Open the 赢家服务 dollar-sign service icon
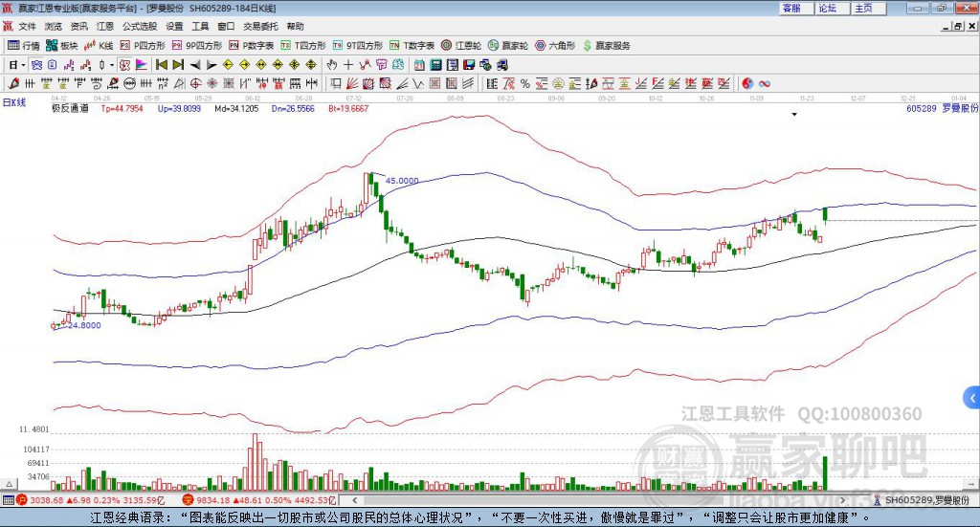This screenshot has height=527, width=980. pos(606,46)
